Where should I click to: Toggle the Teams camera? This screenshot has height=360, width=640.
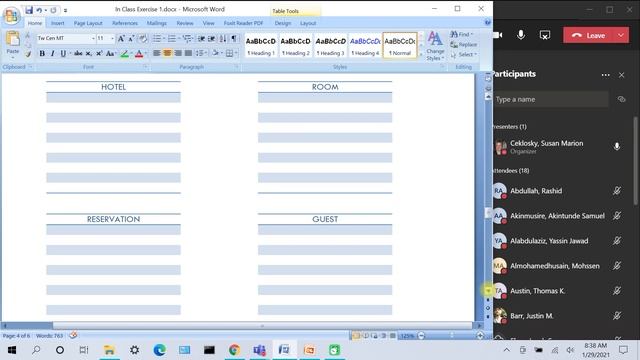[498, 35]
